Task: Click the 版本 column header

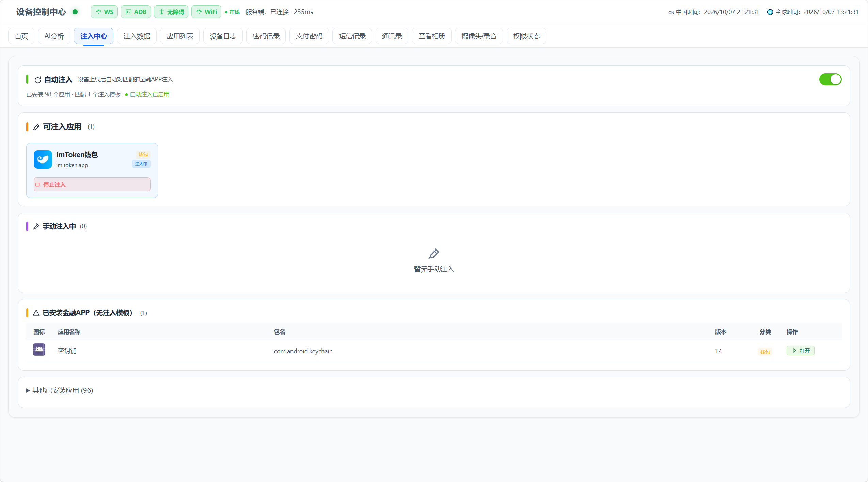Action: coord(721,332)
